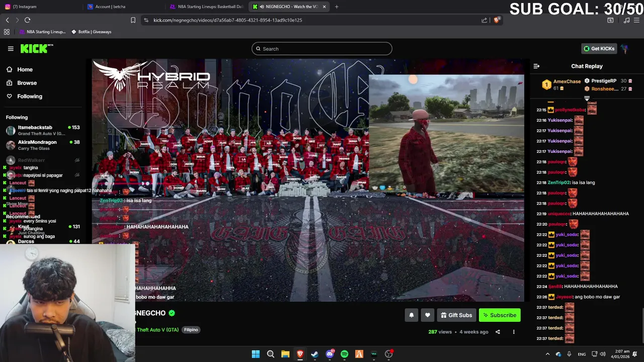The width and height of the screenshot is (644, 362).
Task: Click the Gift Subs button
Action: [456, 315]
